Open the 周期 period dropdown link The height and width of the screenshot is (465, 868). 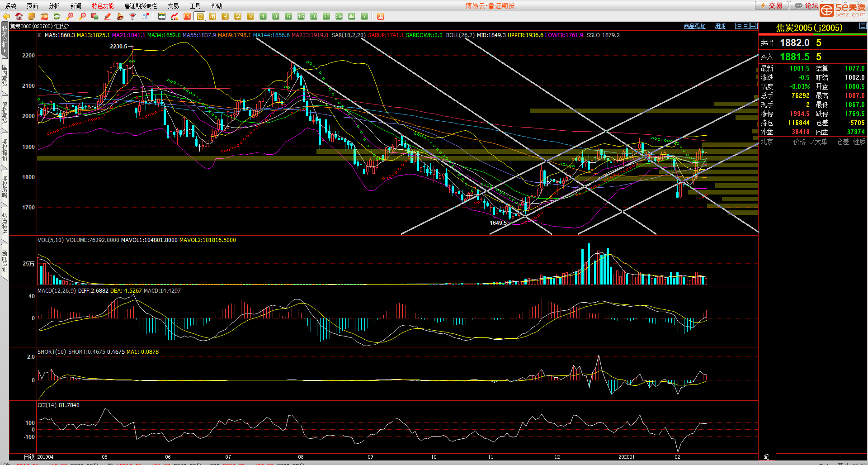720,26
